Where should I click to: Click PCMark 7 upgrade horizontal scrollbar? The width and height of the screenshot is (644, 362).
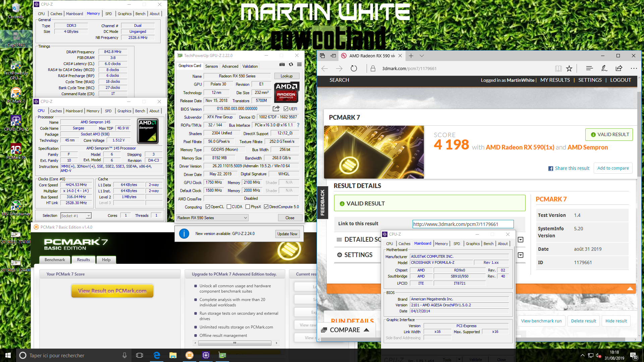click(235, 343)
